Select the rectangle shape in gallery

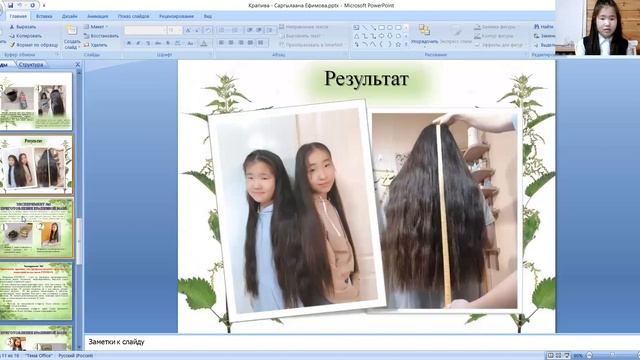click(381, 28)
